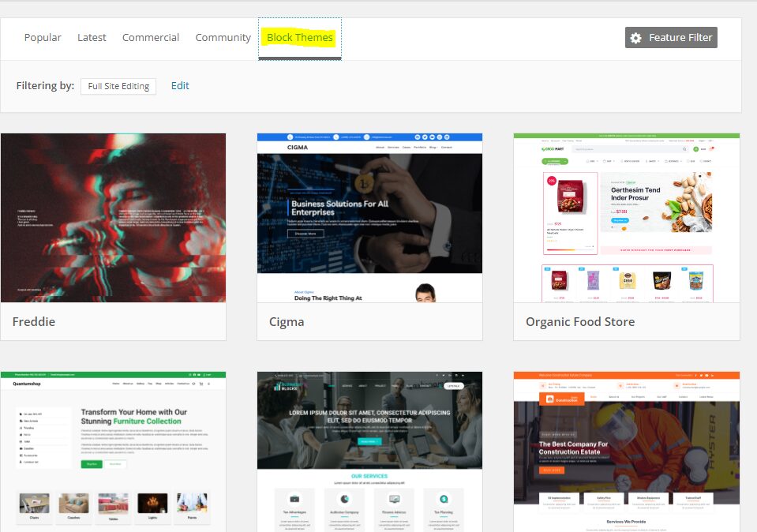This screenshot has width=757, height=532.
Task: Select the Commercial tab
Action: (x=151, y=38)
